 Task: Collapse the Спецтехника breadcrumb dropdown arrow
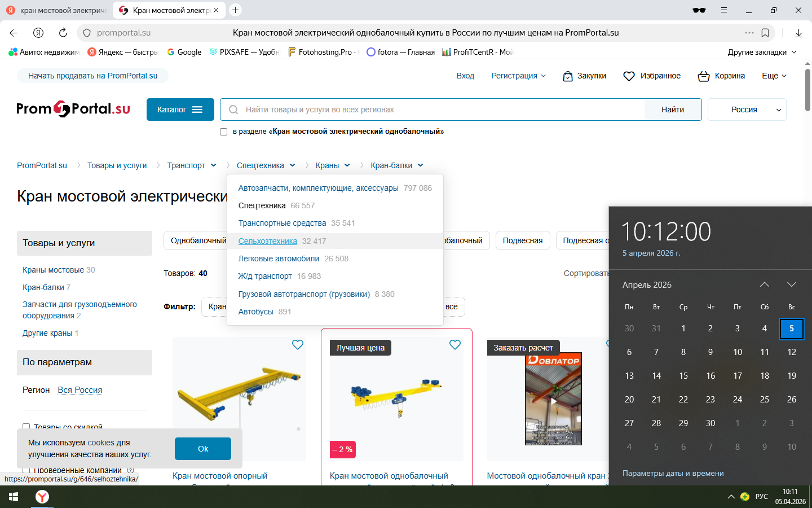[x=293, y=165]
